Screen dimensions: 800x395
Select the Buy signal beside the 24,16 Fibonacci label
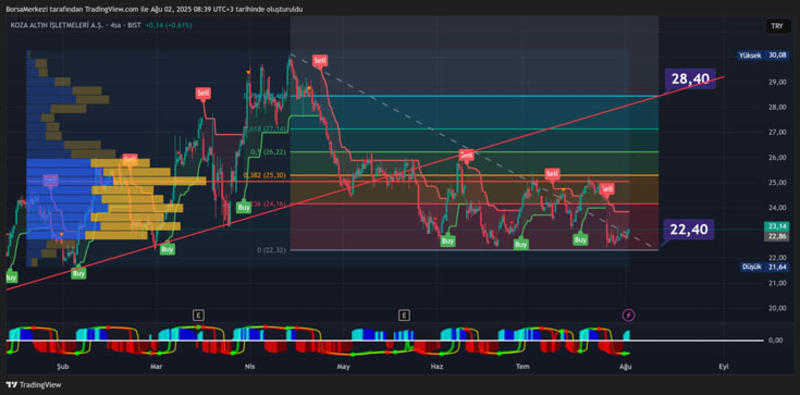coord(243,207)
